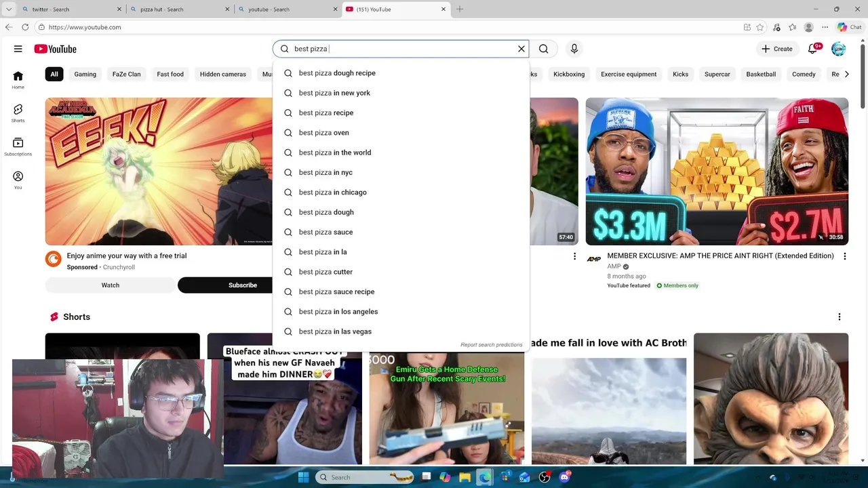This screenshot has height=488, width=868.
Task: Choose suggestion 'best pizza in chicago'
Action: (x=401, y=192)
